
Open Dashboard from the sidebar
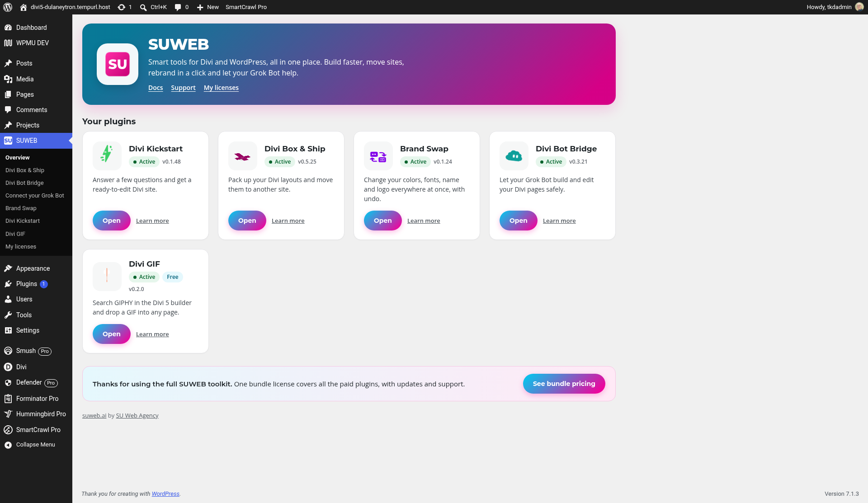pos(36,28)
